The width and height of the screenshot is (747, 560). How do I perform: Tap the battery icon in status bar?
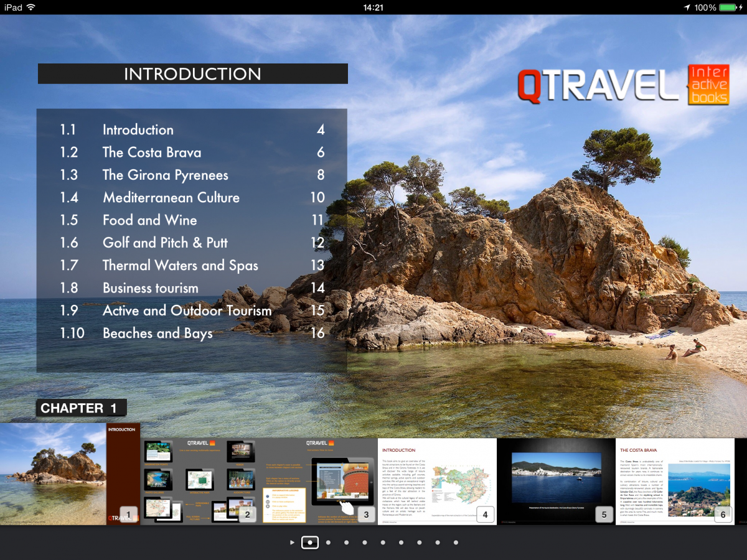click(x=728, y=7)
